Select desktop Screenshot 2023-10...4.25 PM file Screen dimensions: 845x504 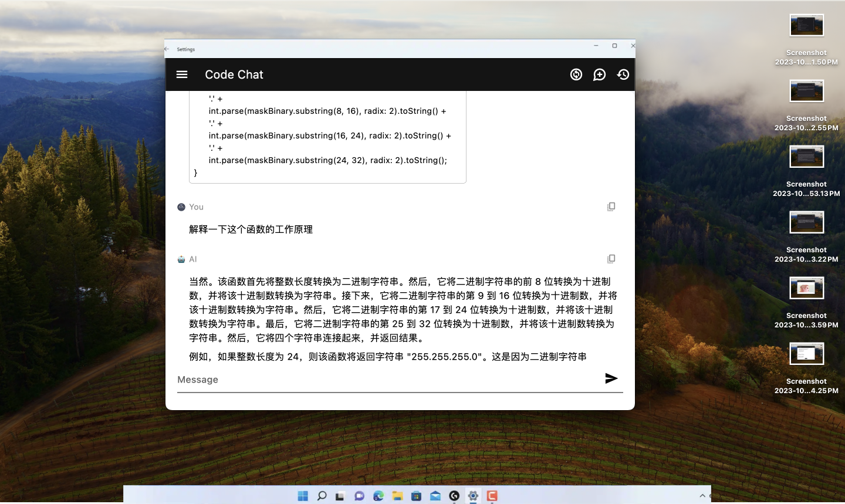[x=806, y=368]
